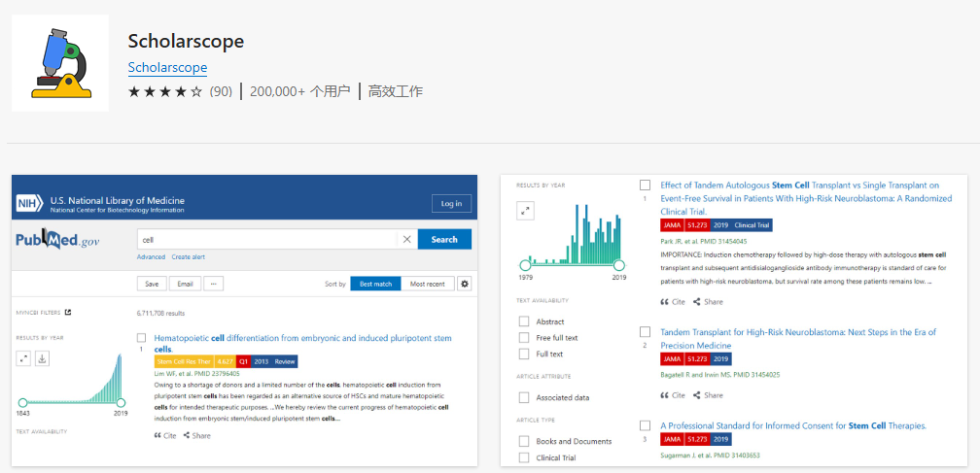Viewport: 980px width, 473px height.
Task: Click the blue Search button
Action: click(444, 240)
